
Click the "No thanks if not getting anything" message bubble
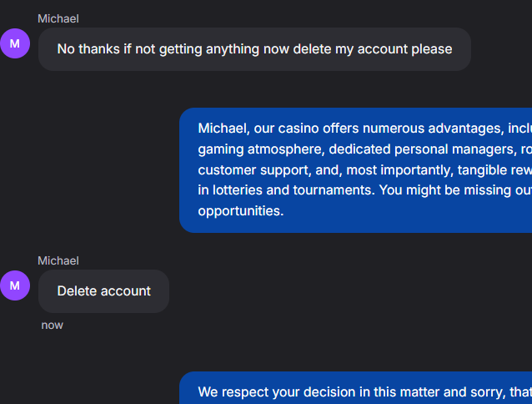point(254,49)
